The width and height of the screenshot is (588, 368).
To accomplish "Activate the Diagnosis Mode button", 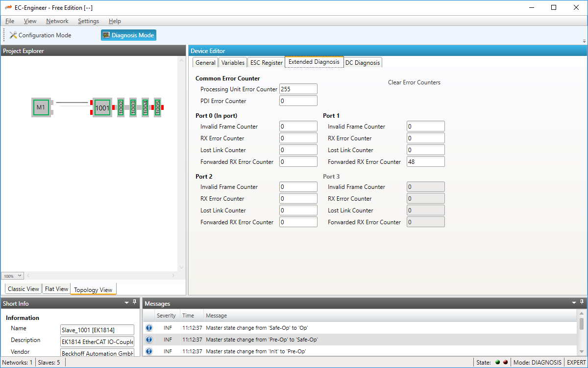I will tap(128, 35).
